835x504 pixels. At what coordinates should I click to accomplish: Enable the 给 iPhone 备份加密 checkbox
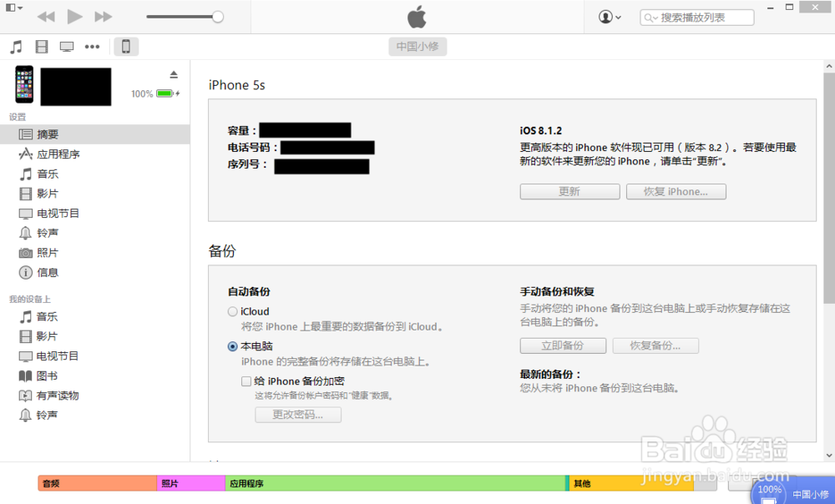246,381
